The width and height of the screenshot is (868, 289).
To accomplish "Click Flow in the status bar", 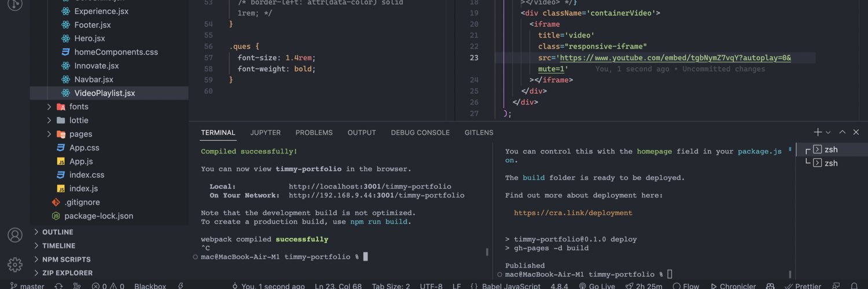I will [686, 286].
